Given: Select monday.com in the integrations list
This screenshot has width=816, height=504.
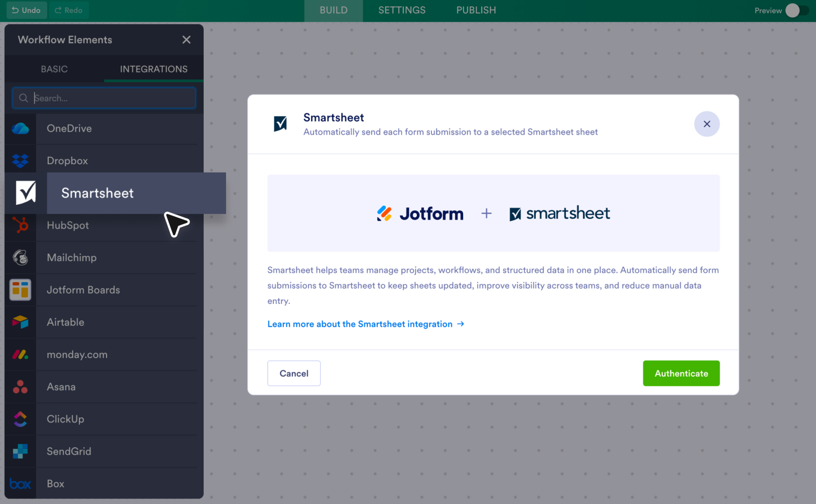Looking at the screenshot, I should point(104,354).
